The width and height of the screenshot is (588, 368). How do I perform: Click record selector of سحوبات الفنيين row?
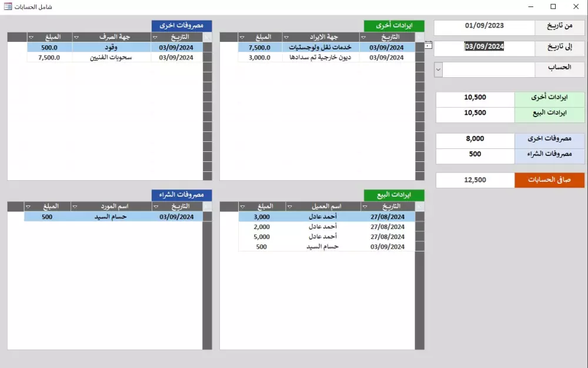coord(208,58)
